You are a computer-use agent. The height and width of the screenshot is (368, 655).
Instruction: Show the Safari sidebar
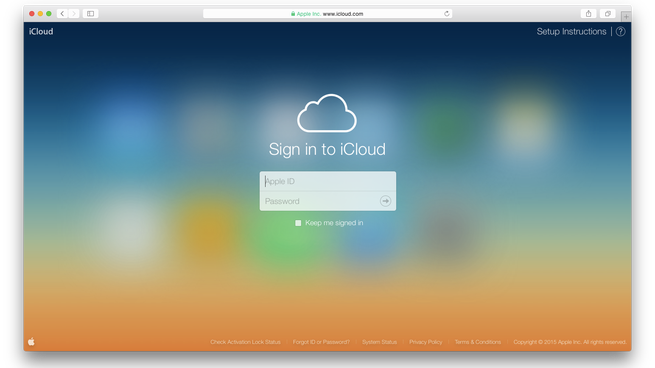(x=90, y=14)
